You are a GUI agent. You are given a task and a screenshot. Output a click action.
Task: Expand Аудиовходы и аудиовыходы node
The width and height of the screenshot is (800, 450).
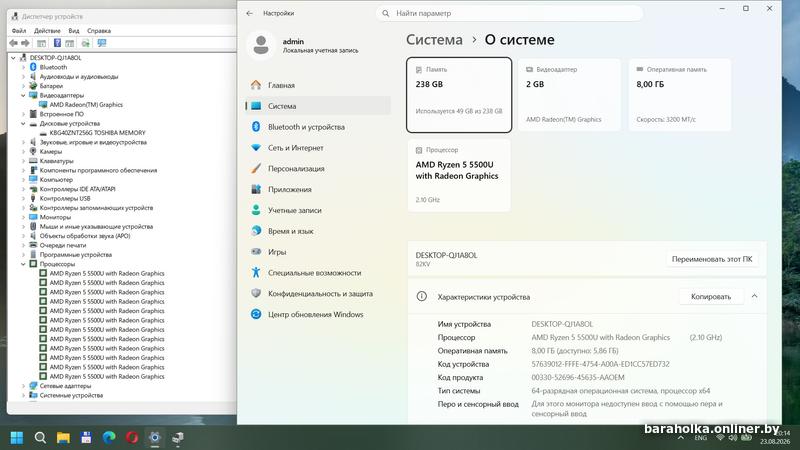23,77
